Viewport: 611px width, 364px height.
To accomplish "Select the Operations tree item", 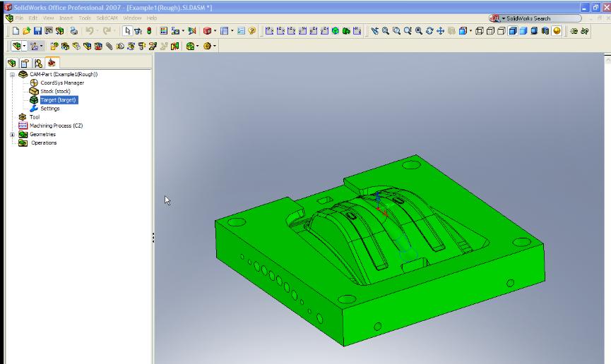I will [44, 143].
